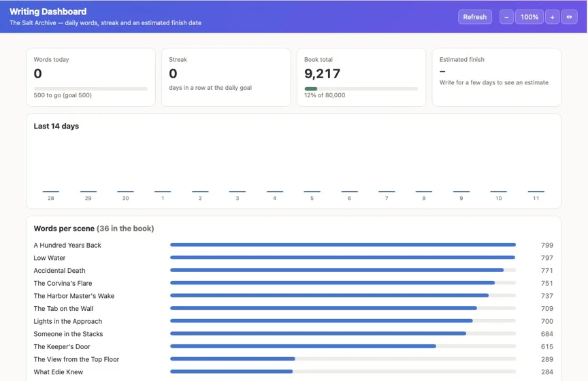588x381 pixels.
Task: Reset zoom via the 100% button
Action: click(x=529, y=17)
